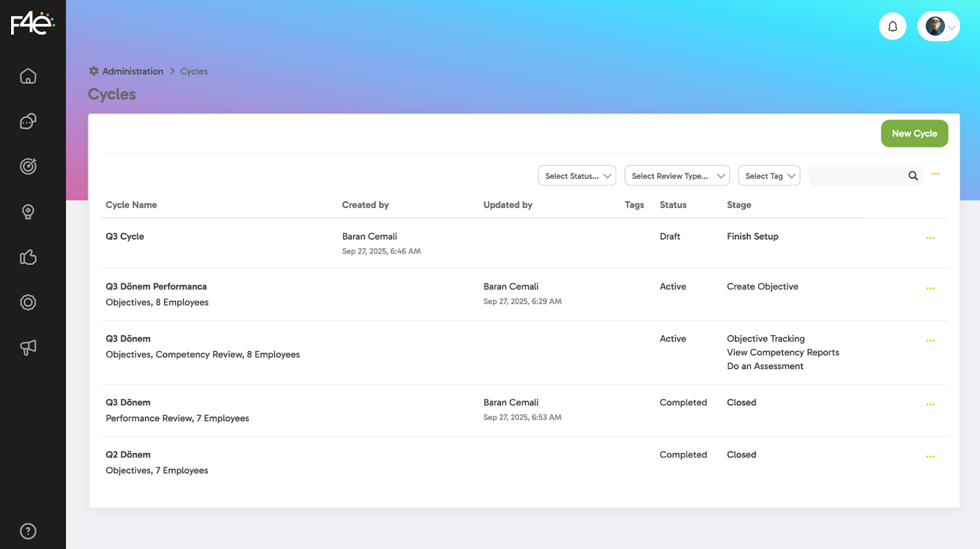This screenshot has width=980, height=549.
Task: Click into the cycles search field
Action: [858, 176]
